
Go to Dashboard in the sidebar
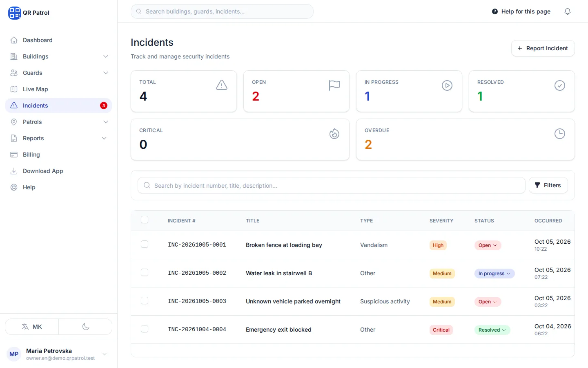pyautogui.click(x=58, y=40)
